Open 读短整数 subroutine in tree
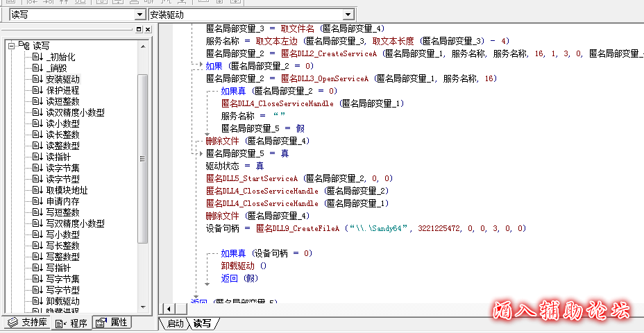Viewport: 644px width, 333px height. (62, 101)
